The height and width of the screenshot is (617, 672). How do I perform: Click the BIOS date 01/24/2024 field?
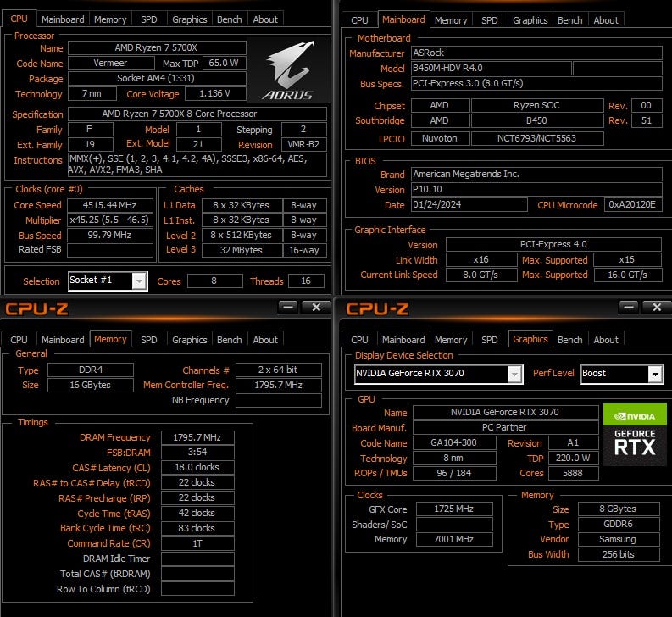coord(469,204)
